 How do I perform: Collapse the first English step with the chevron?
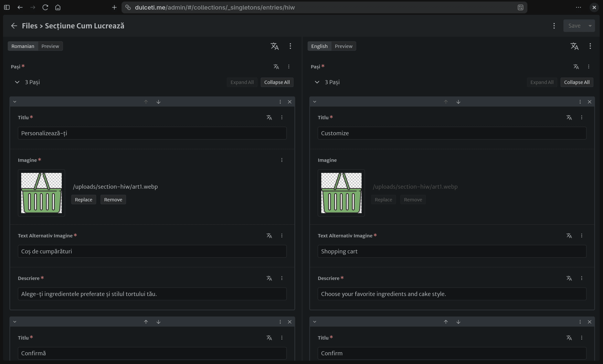(315, 102)
